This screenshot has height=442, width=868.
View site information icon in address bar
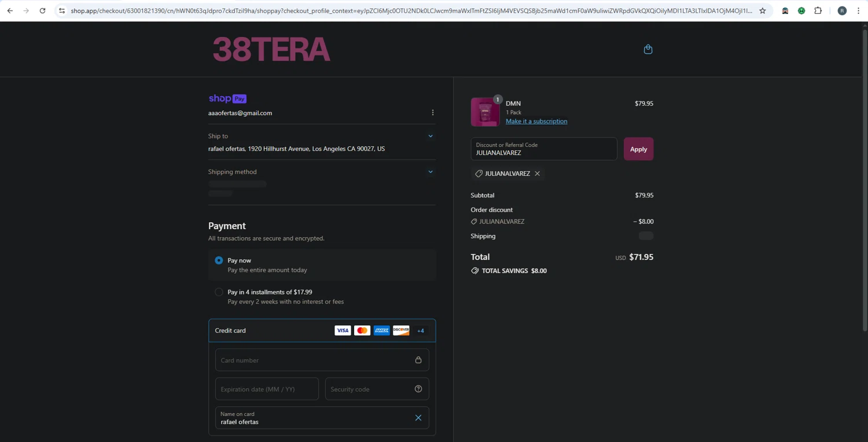click(62, 10)
